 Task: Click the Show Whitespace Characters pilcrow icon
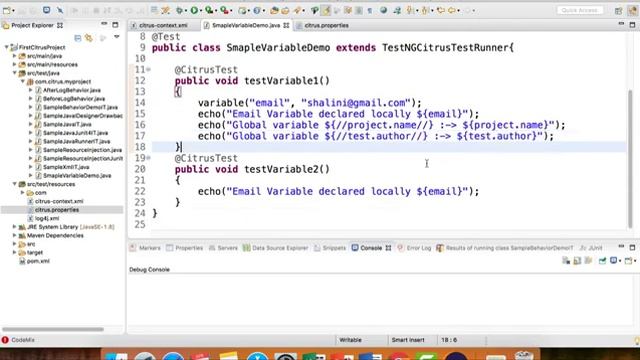click(370, 11)
